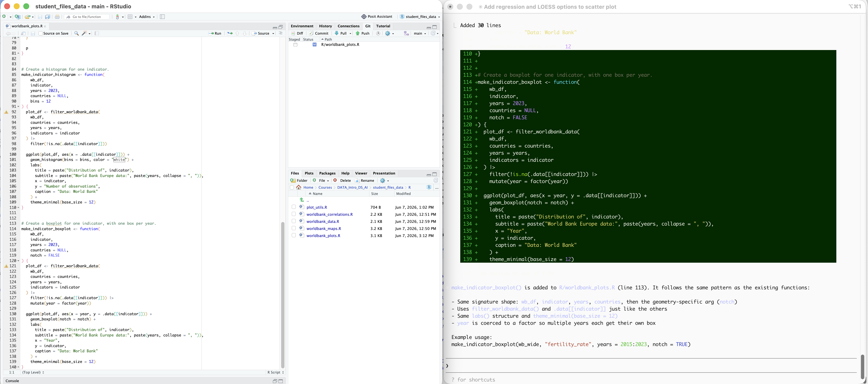
Task: Go to next section down arrow
Action: pos(245,33)
